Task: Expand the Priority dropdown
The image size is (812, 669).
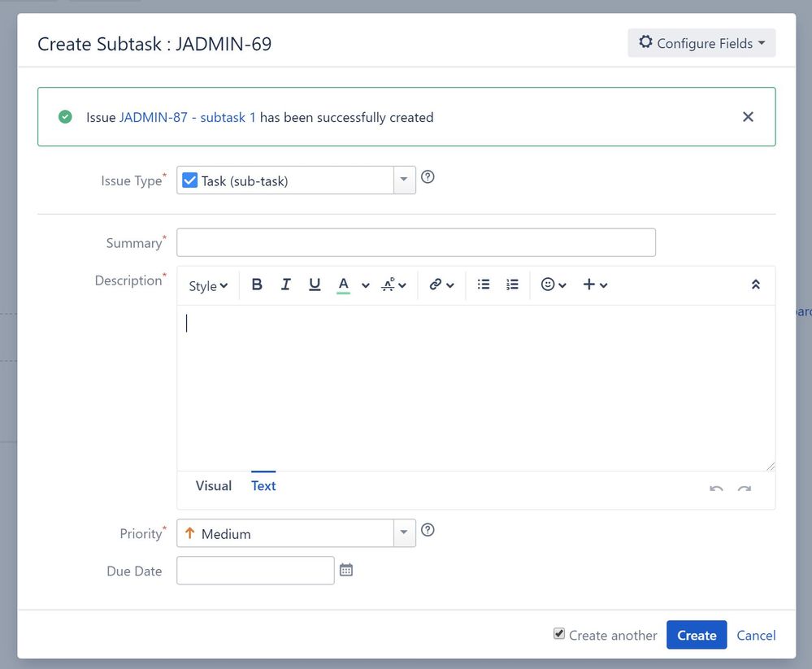Action: click(x=404, y=532)
